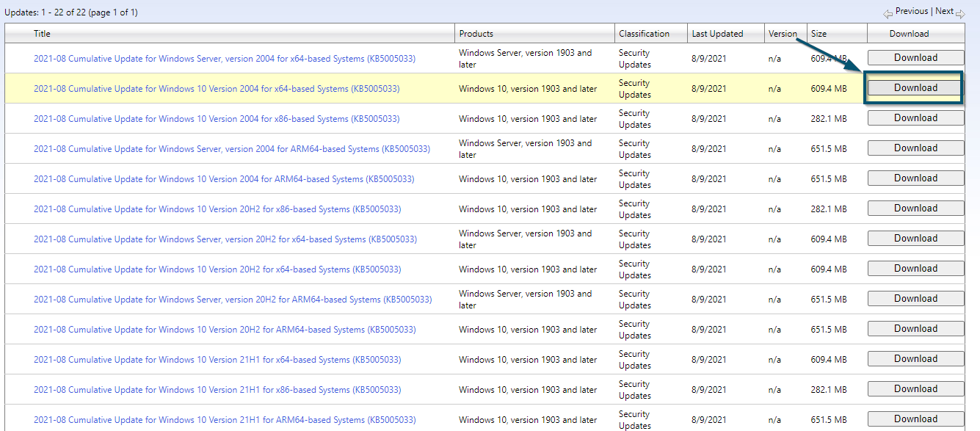Download Windows 10 Version 20H2 x64 update
Viewport: 980px width, 431px height.
pos(915,269)
